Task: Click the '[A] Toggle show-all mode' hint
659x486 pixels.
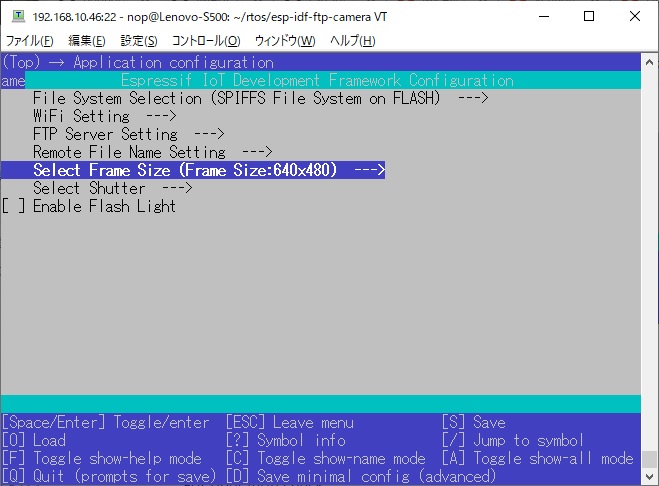Action: point(538,459)
